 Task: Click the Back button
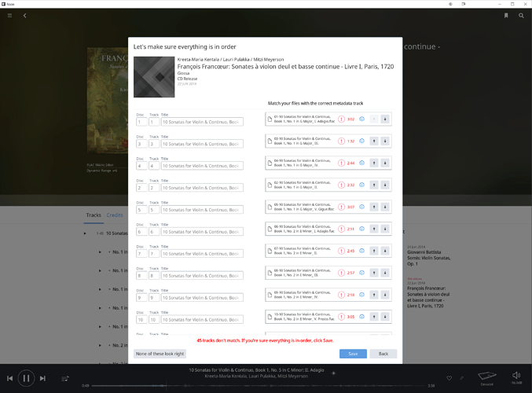point(383,354)
